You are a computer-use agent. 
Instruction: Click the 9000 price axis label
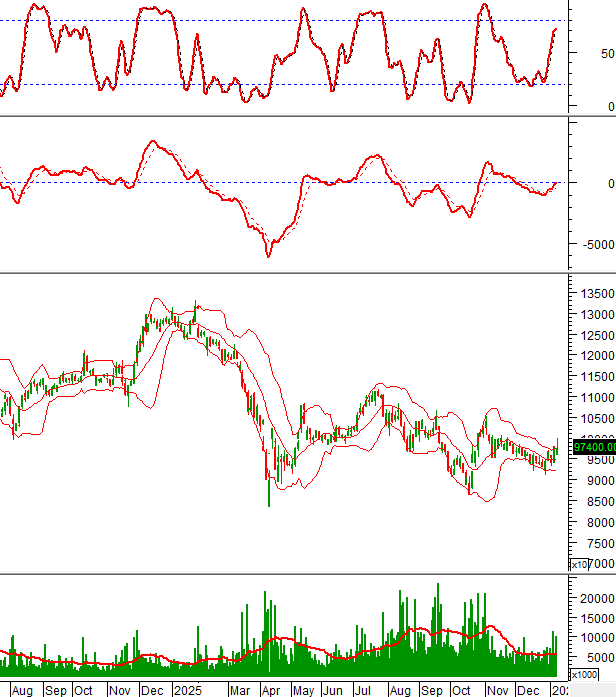pos(597,481)
